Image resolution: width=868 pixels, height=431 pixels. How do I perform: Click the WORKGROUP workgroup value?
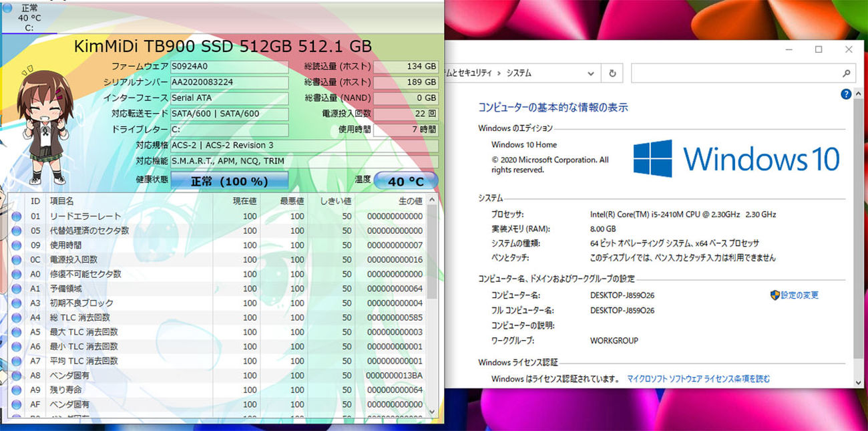coord(614,341)
